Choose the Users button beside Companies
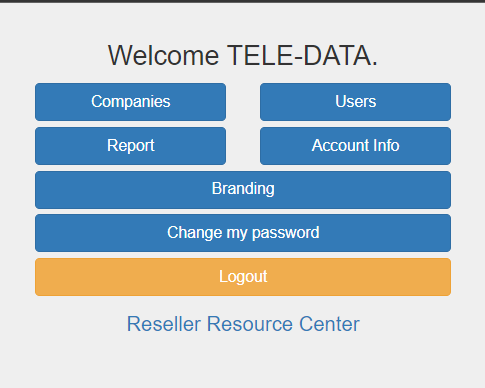 point(355,102)
